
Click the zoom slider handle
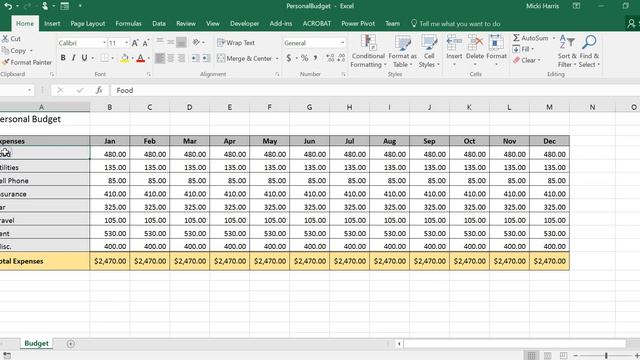click(606, 356)
